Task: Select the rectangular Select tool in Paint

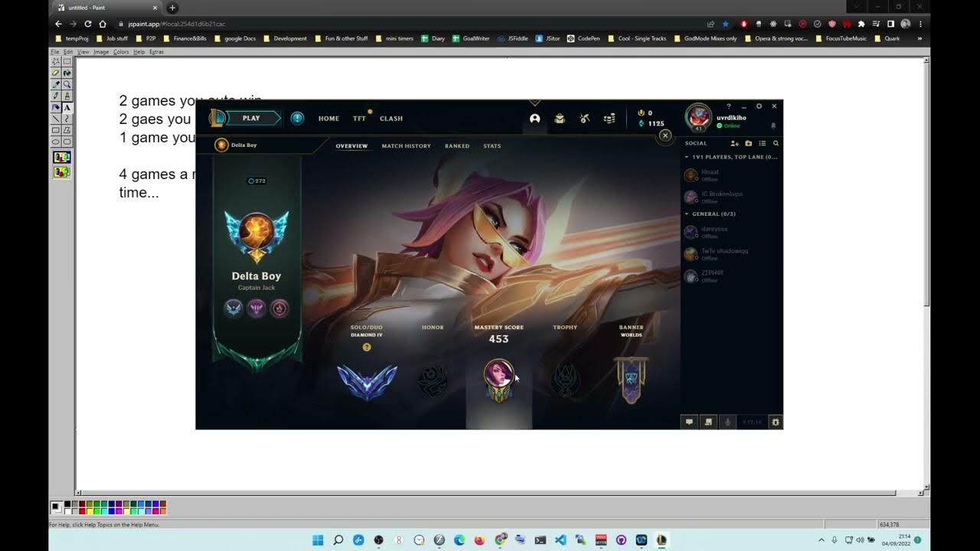Action: tap(67, 61)
